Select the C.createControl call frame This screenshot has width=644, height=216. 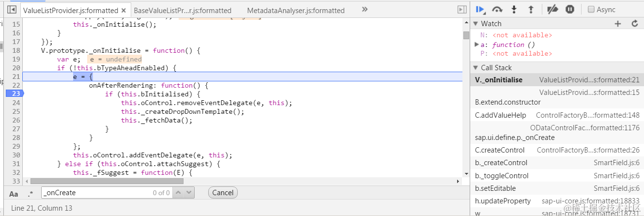point(557,150)
